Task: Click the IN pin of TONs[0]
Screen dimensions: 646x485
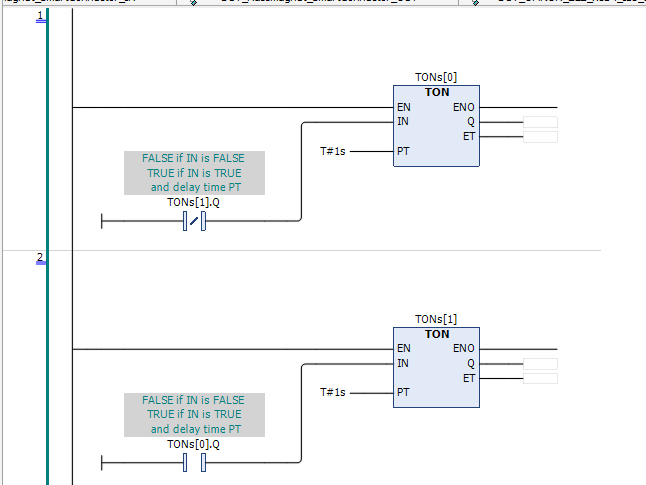Action: pyautogui.click(x=403, y=121)
